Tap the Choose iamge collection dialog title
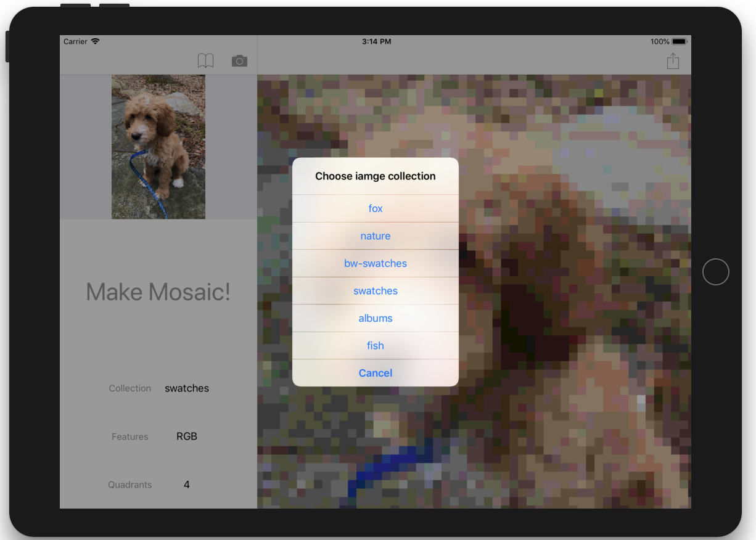The image size is (756, 540). 376,176
